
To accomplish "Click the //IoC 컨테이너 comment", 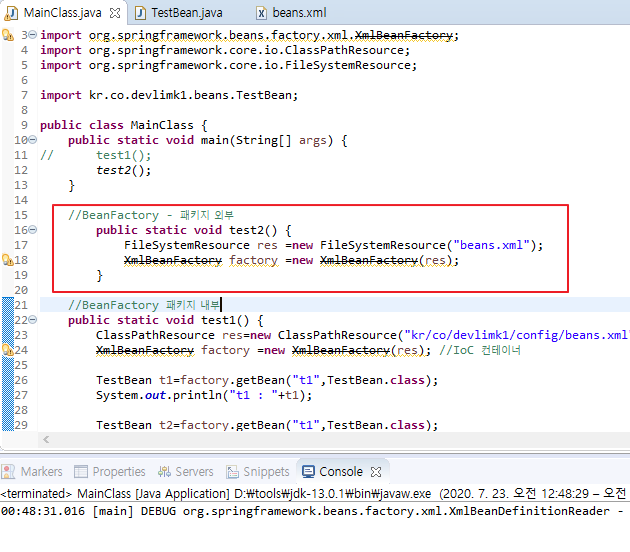I will click(480, 350).
